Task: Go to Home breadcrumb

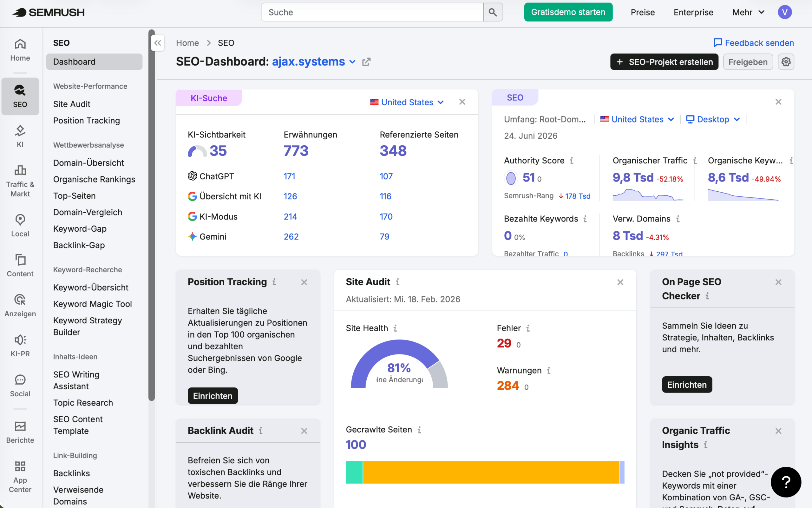Action: pyautogui.click(x=187, y=43)
